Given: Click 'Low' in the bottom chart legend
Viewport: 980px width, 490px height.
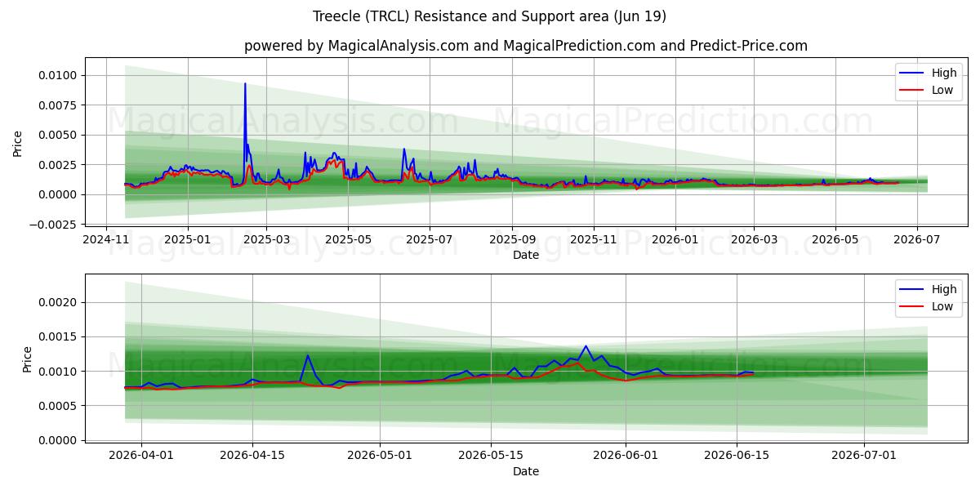Looking at the screenshot, I should tap(942, 306).
